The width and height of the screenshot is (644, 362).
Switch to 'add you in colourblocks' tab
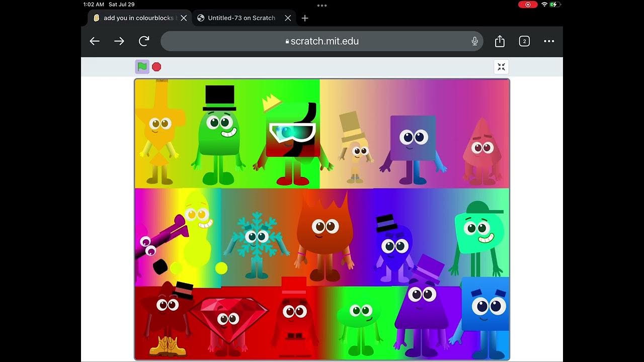point(140,18)
